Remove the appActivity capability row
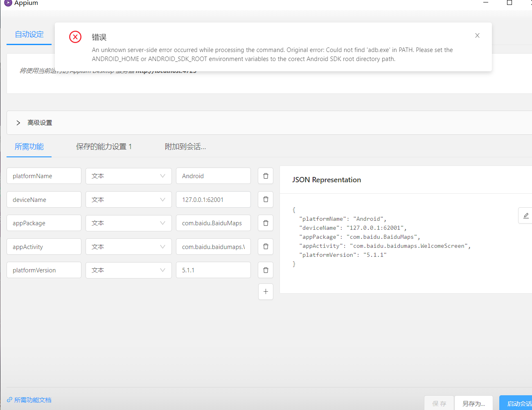Image resolution: width=532 pixels, height=410 pixels. (x=266, y=247)
